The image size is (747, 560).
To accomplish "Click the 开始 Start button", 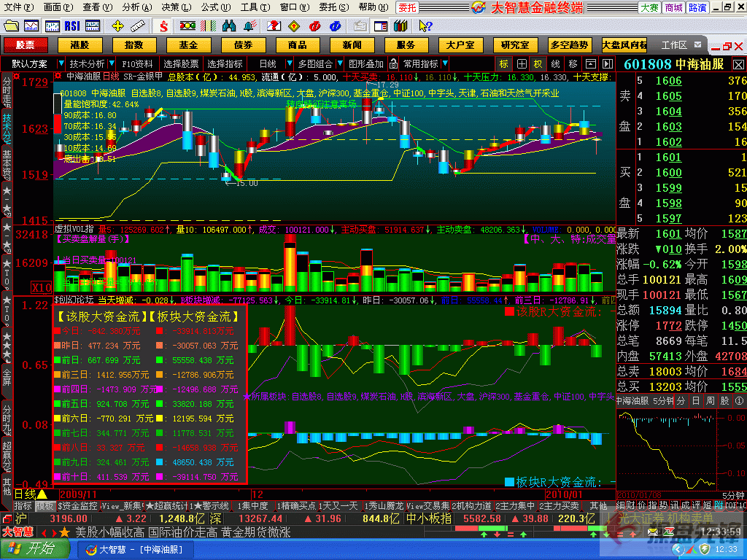I will tap(35, 549).
